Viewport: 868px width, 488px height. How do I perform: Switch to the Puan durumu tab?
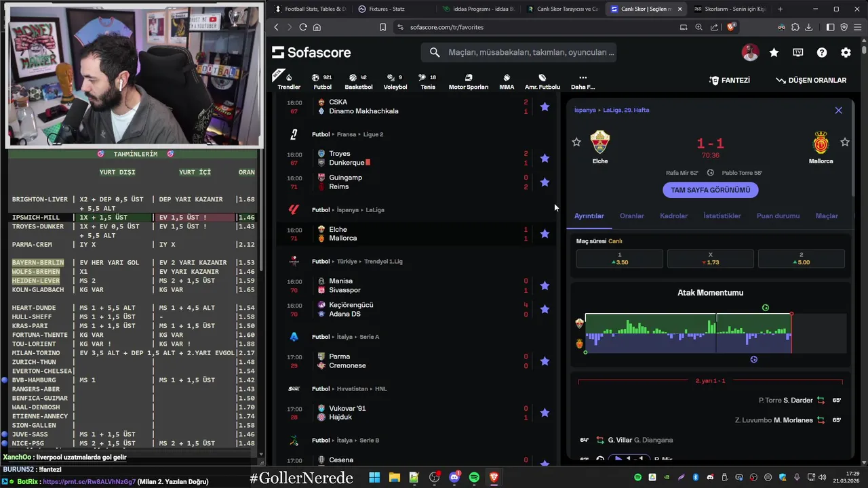coord(778,216)
